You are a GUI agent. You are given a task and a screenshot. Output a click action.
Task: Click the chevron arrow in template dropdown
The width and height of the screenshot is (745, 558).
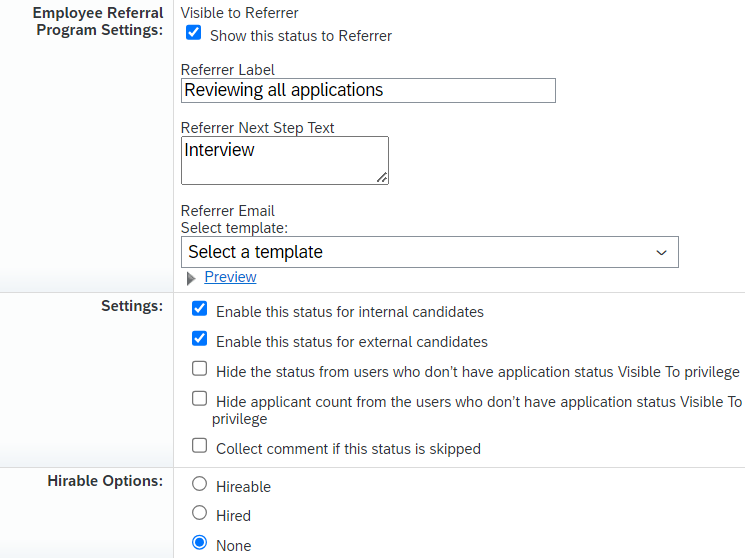(x=661, y=252)
